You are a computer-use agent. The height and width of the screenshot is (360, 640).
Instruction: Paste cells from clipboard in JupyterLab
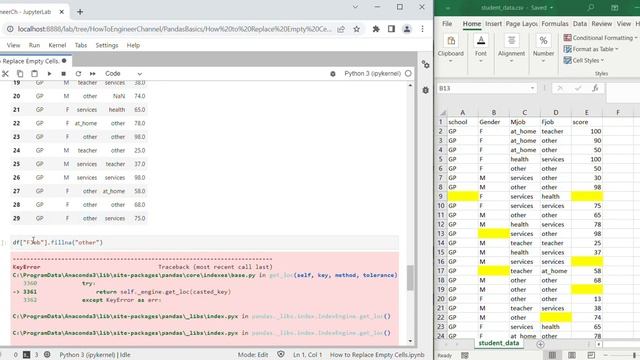click(x=34, y=74)
